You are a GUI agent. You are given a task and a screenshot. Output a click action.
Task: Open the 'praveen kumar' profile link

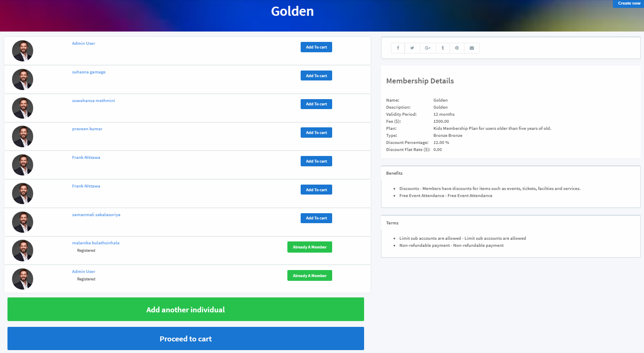[87, 129]
